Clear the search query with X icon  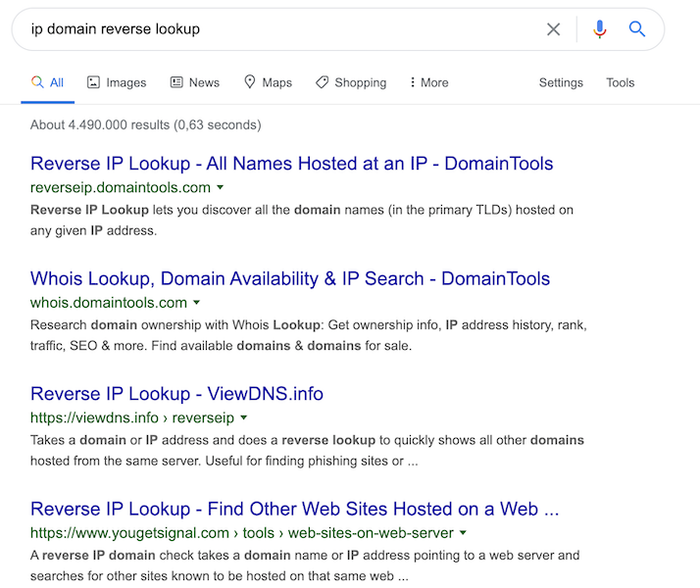pyautogui.click(x=553, y=29)
